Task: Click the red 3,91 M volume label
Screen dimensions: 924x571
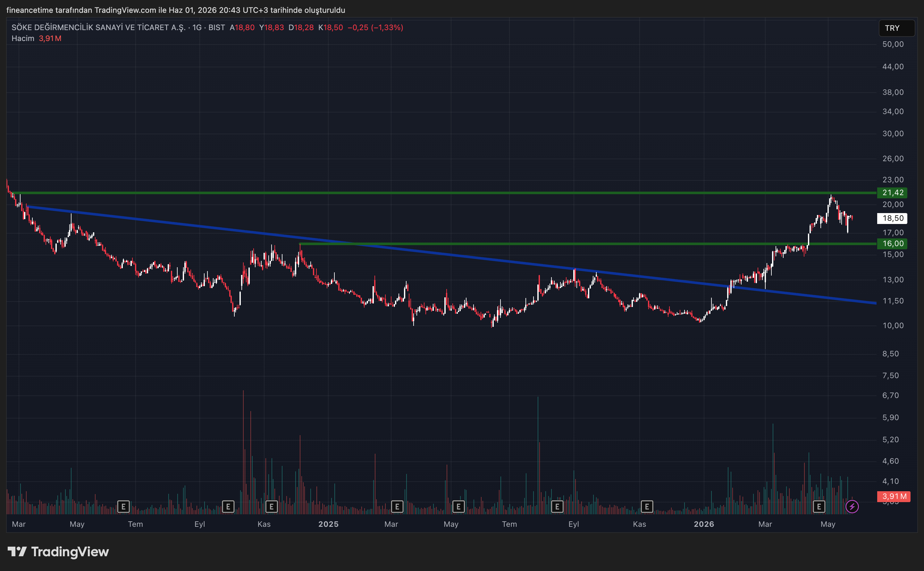Action: [x=894, y=496]
